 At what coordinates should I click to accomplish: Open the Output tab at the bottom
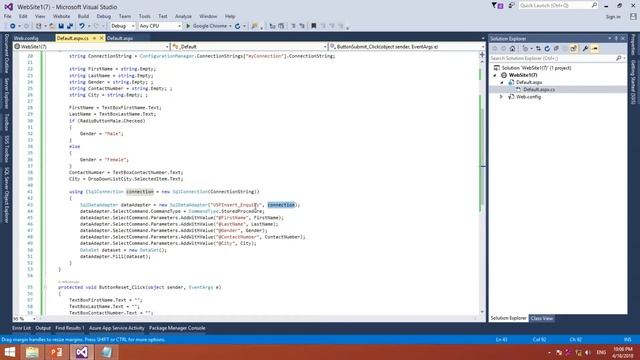43,328
